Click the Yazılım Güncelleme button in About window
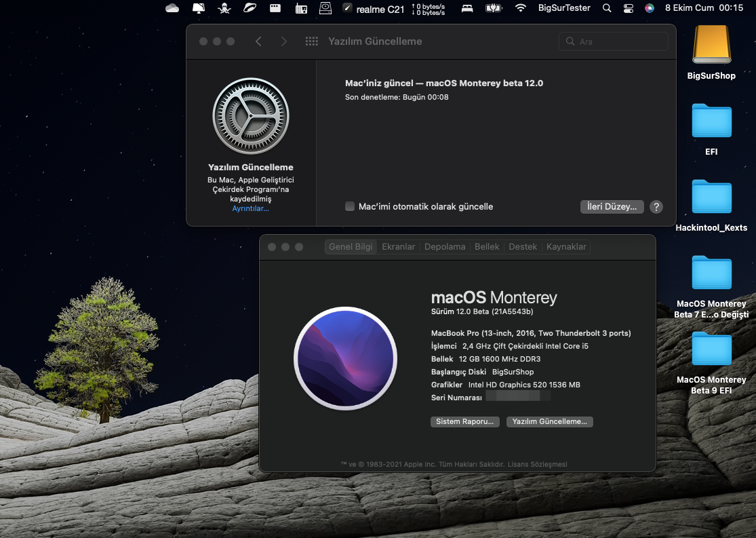756x538 pixels. click(550, 422)
